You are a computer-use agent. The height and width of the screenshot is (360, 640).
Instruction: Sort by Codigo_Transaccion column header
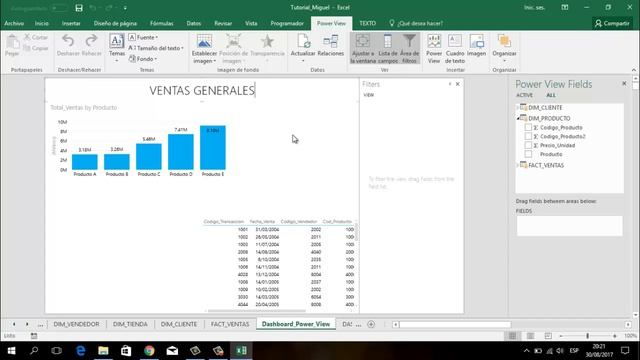pos(224,222)
